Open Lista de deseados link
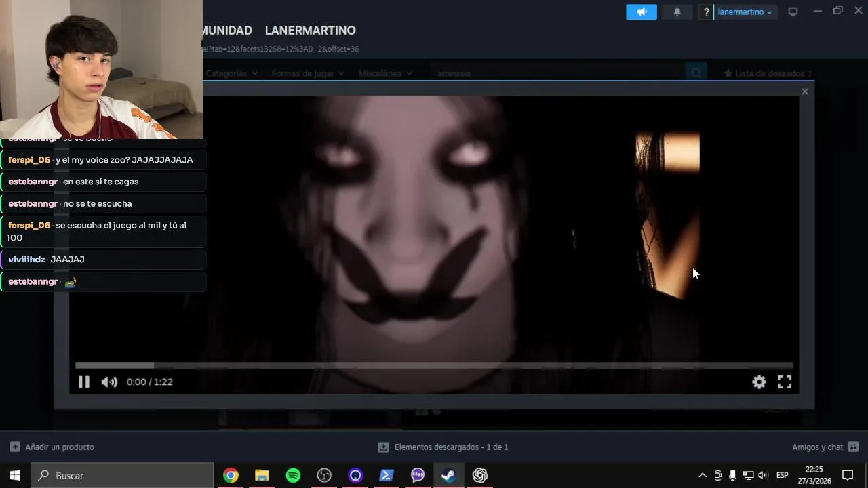This screenshot has width=868, height=488. (768, 73)
